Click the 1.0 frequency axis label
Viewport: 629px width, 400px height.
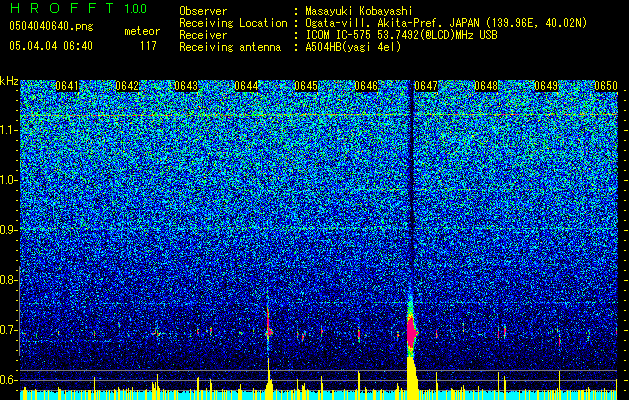8,180
